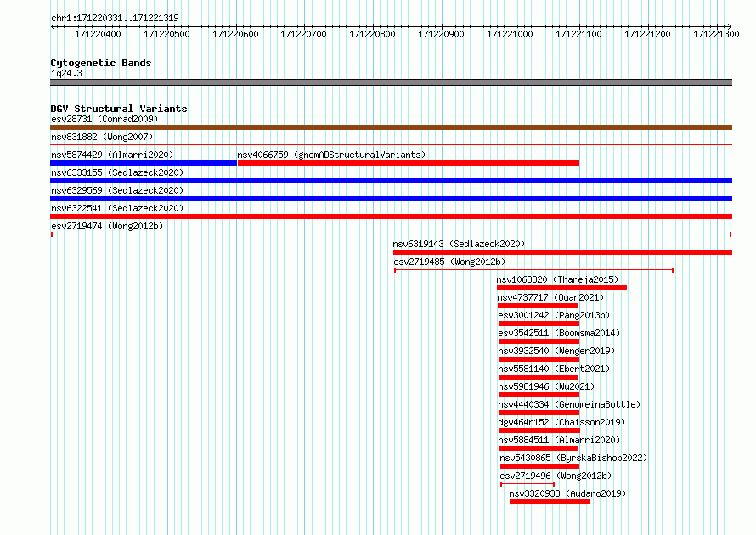Click ruler position 171220600
Viewport: 756px width, 535px height.
click(x=236, y=34)
